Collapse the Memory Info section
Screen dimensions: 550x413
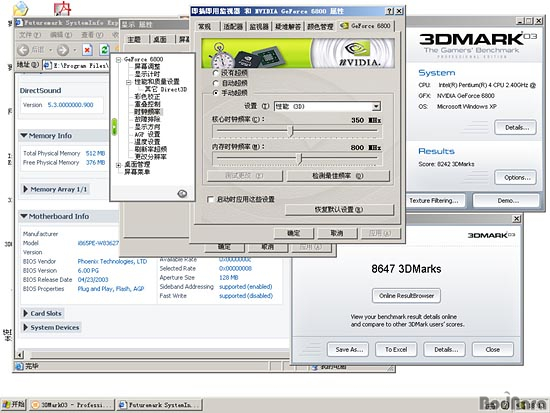pyautogui.click(x=24, y=135)
